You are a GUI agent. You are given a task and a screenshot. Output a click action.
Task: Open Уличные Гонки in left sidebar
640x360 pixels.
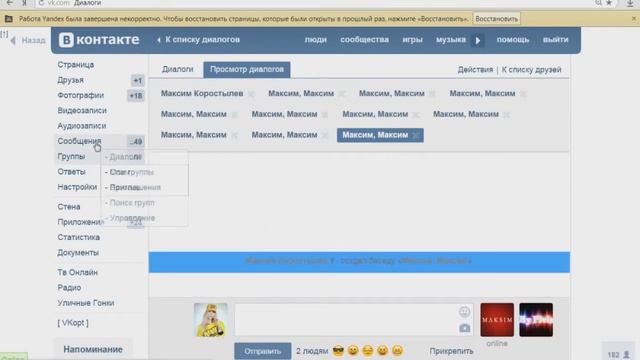pos(86,303)
